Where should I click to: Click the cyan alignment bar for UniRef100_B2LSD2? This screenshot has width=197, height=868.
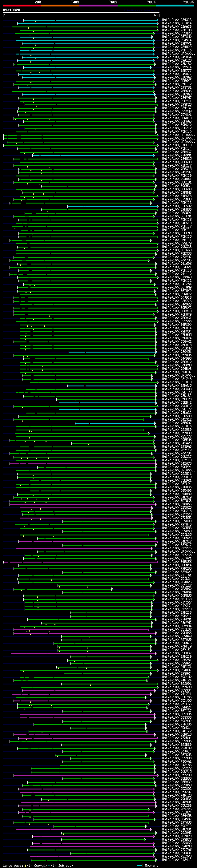coord(113,206)
